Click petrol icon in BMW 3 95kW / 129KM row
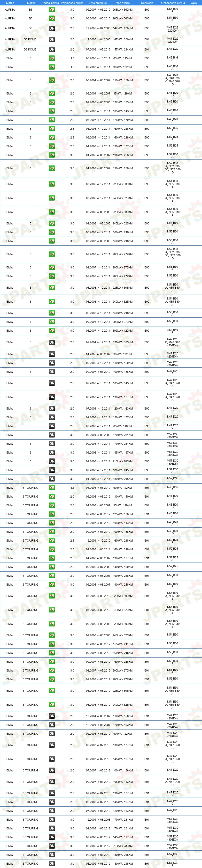Viewport: 202px width, 868px height. click(52, 94)
